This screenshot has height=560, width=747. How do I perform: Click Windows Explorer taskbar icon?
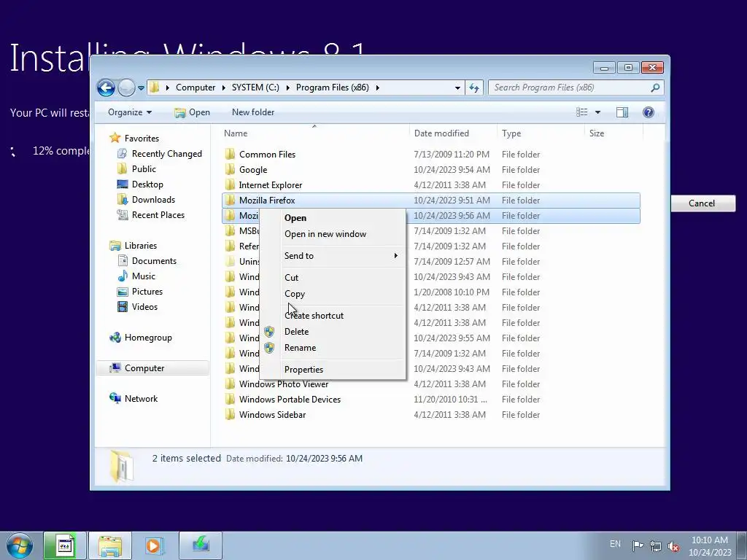[x=110, y=545]
